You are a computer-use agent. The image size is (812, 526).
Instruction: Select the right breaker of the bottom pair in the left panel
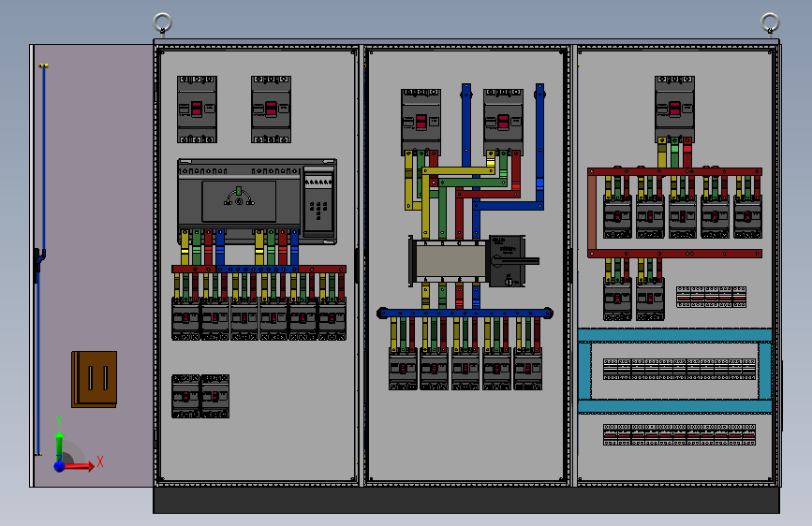pos(214,396)
